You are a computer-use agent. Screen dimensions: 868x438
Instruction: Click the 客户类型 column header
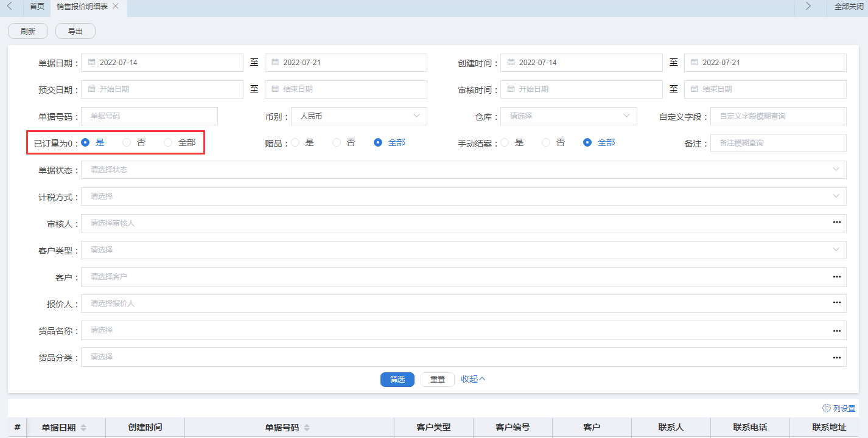coord(433,427)
